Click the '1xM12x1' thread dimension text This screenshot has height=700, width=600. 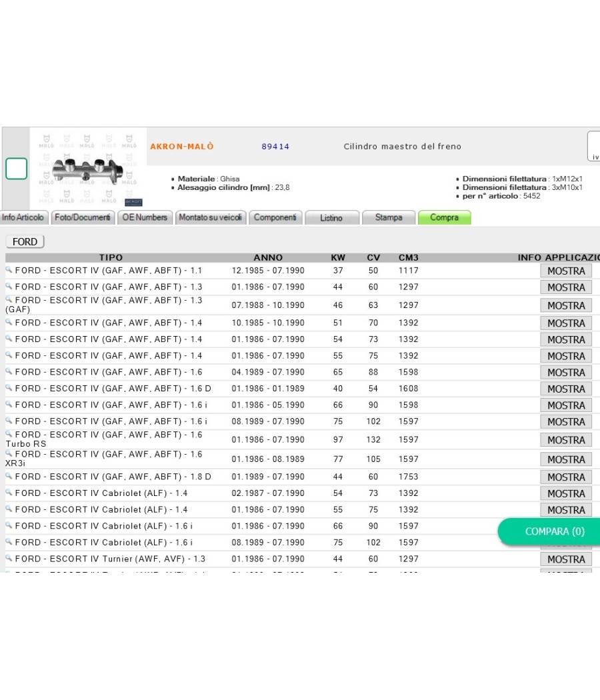[x=567, y=179]
